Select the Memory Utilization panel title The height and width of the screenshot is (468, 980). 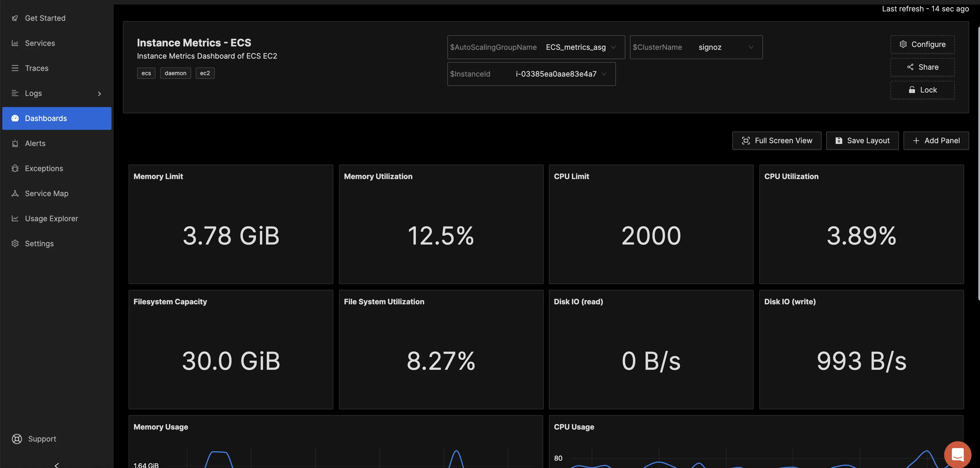click(x=378, y=177)
